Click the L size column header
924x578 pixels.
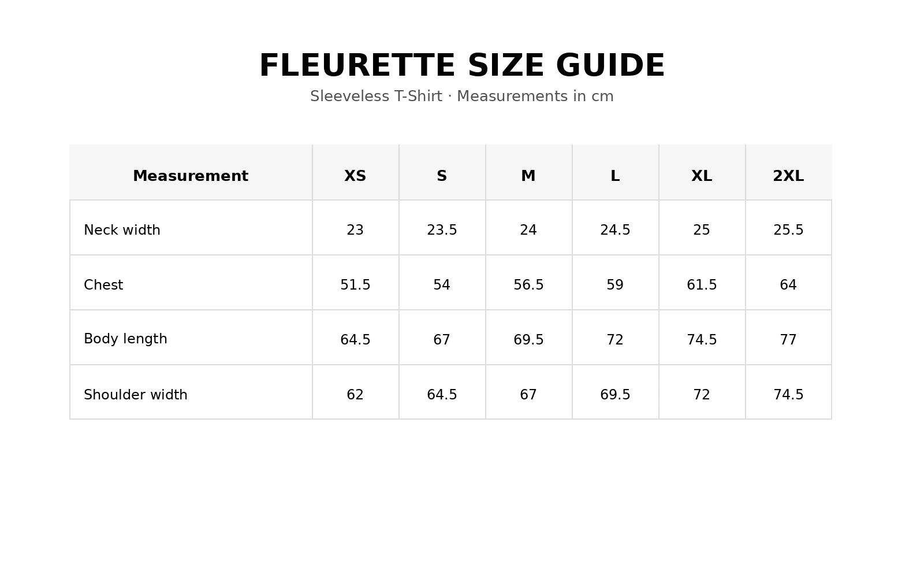(615, 176)
